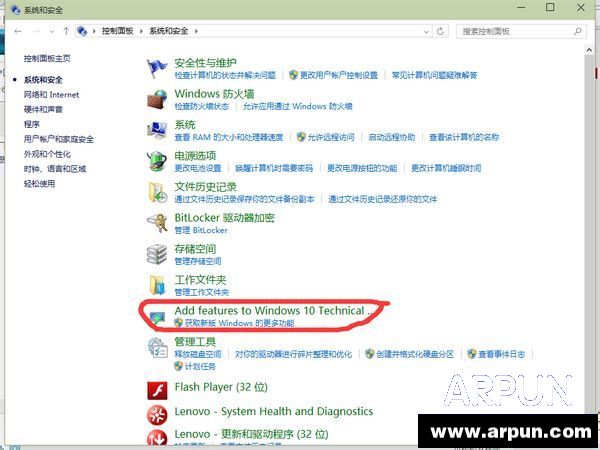Click 查看事件日志 link
The image size is (600, 450).
click(501, 354)
